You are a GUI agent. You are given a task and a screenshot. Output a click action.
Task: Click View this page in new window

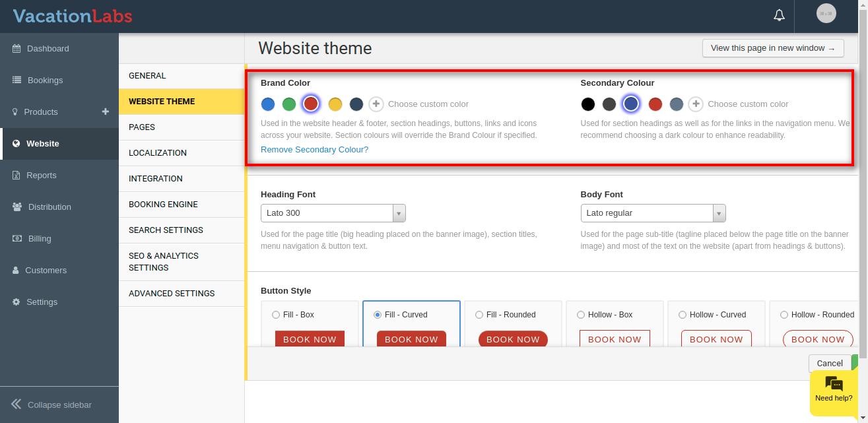click(772, 48)
